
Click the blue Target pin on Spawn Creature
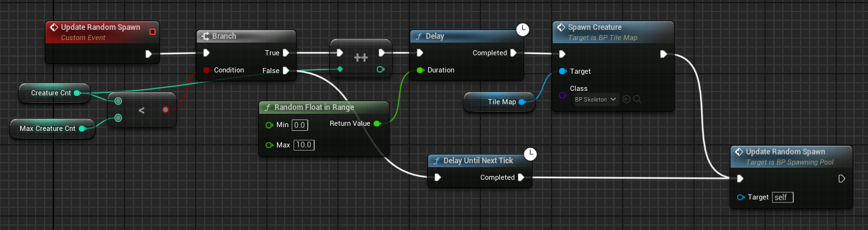562,71
